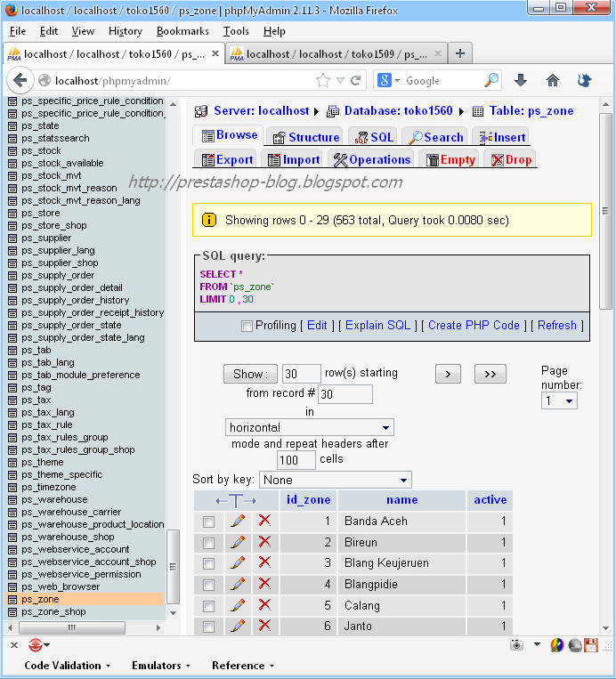This screenshot has width=616, height=679.
Task: Tick the Janto row checkbox
Action: tap(209, 626)
